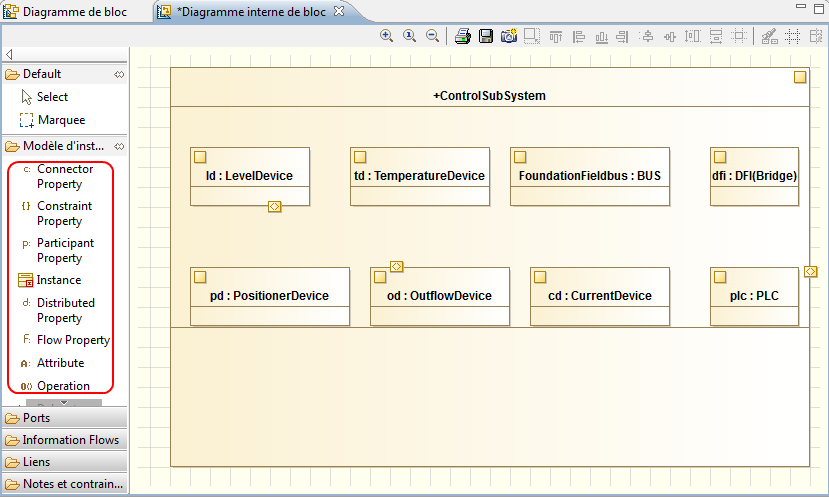
Task: Reset zoom with the 1:1 magnifier
Action: pos(409,36)
